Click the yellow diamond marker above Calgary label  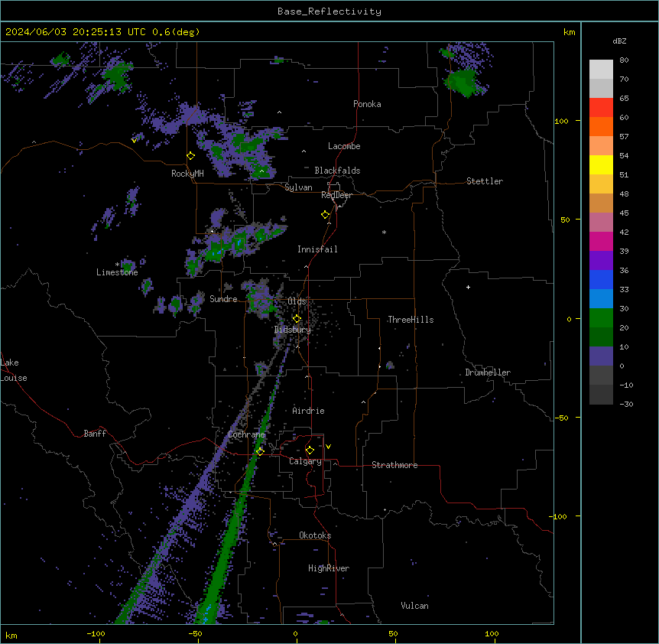pyautogui.click(x=310, y=450)
